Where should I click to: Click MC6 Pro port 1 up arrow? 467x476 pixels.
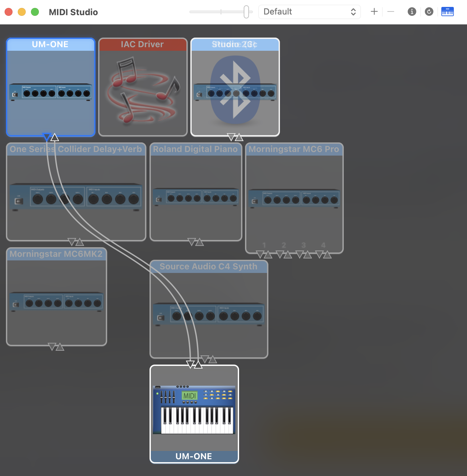pos(268,254)
